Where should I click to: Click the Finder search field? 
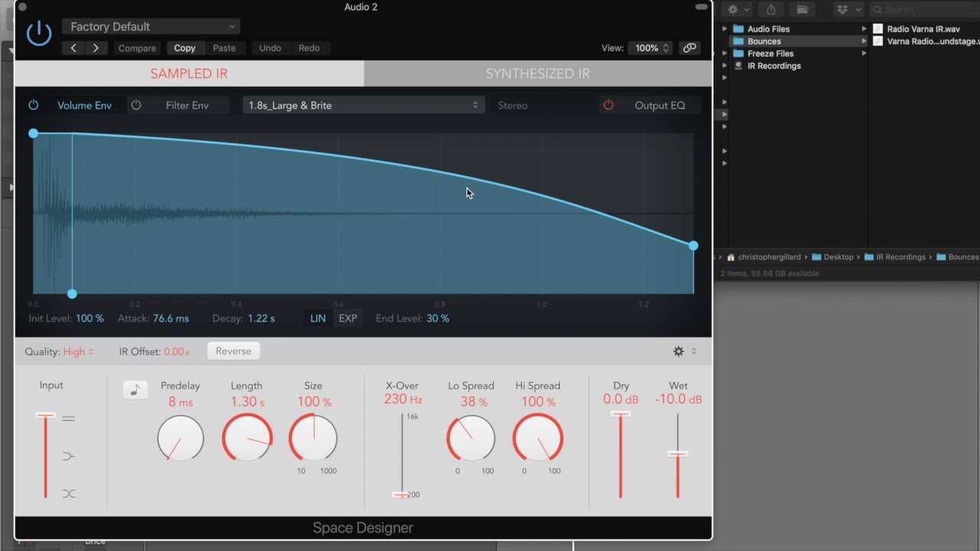926,9
